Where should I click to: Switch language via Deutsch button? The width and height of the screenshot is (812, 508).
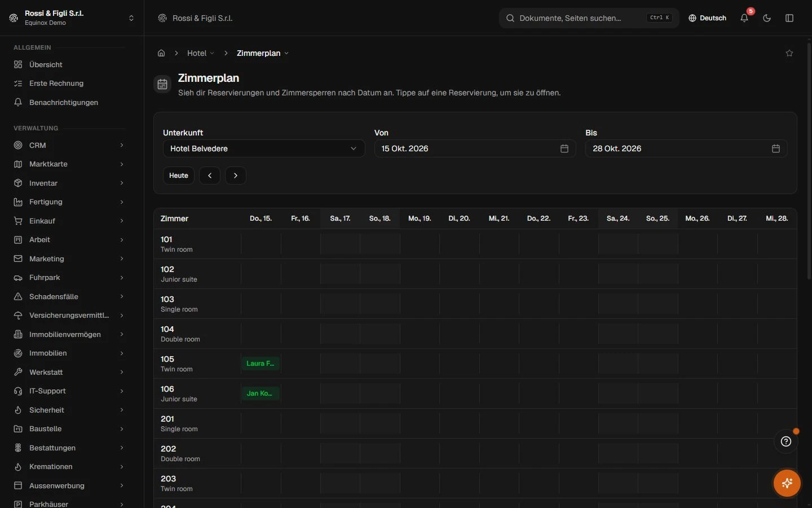pyautogui.click(x=707, y=18)
